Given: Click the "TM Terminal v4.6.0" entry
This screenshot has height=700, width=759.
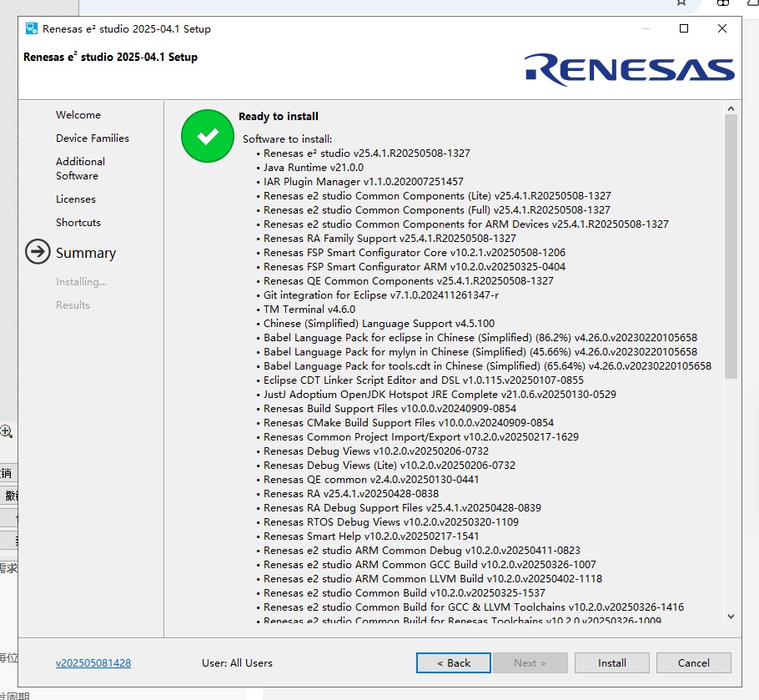Looking at the screenshot, I should (309, 310).
